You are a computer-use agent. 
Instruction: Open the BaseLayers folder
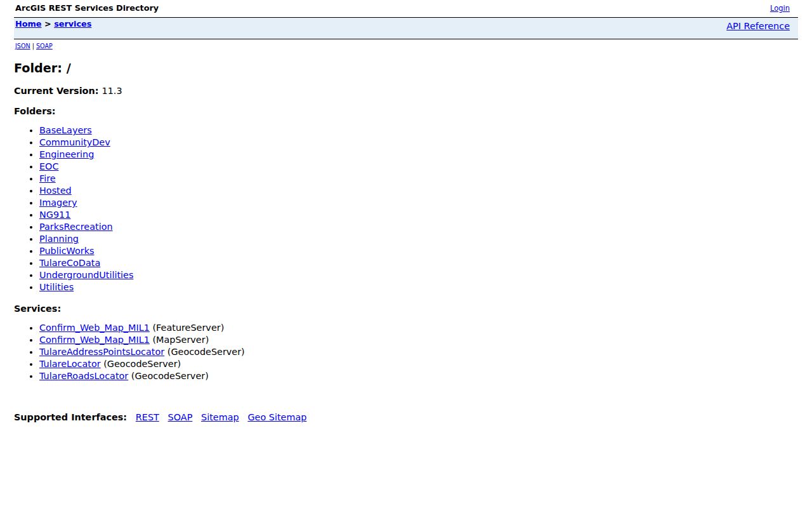click(65, 130)
